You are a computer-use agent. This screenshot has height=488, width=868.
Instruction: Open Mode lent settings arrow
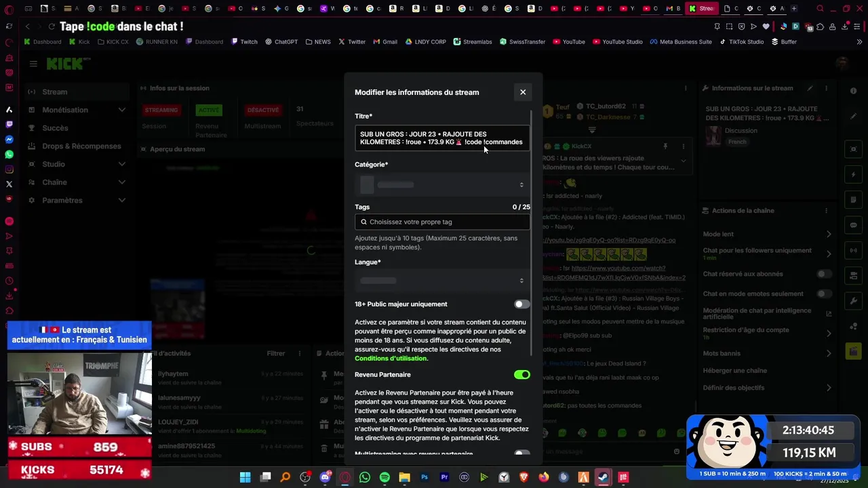point(829,235)
